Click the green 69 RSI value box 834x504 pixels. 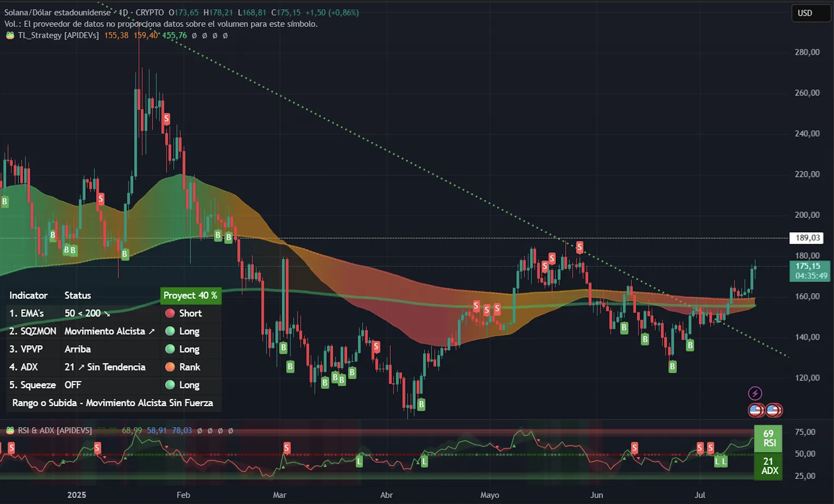point(768,438)
